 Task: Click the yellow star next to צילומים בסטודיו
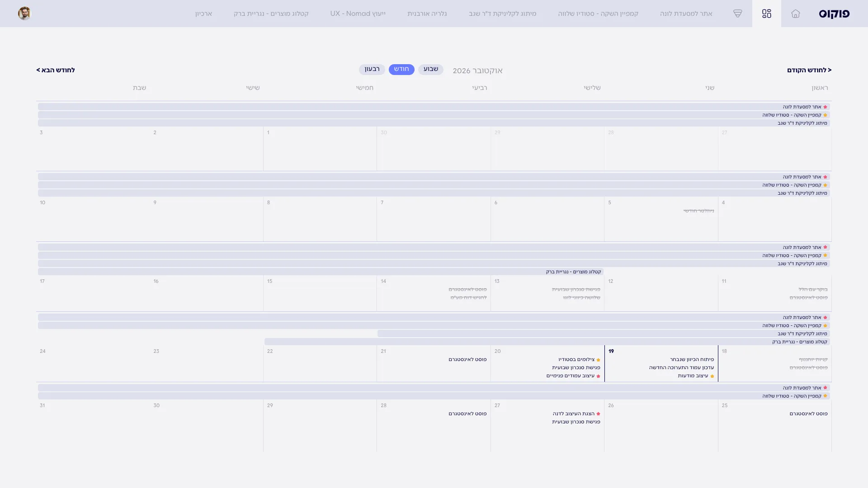click(599, 360)
